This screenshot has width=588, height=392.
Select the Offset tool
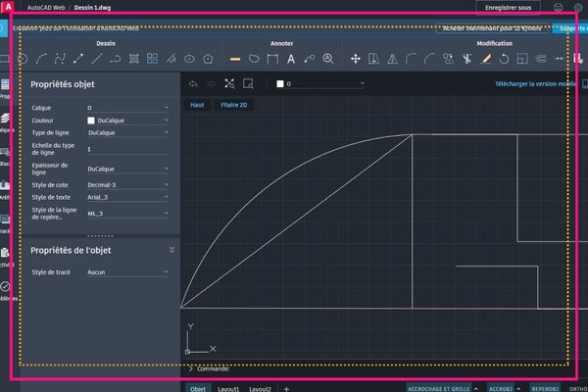[x=541, y=59]
